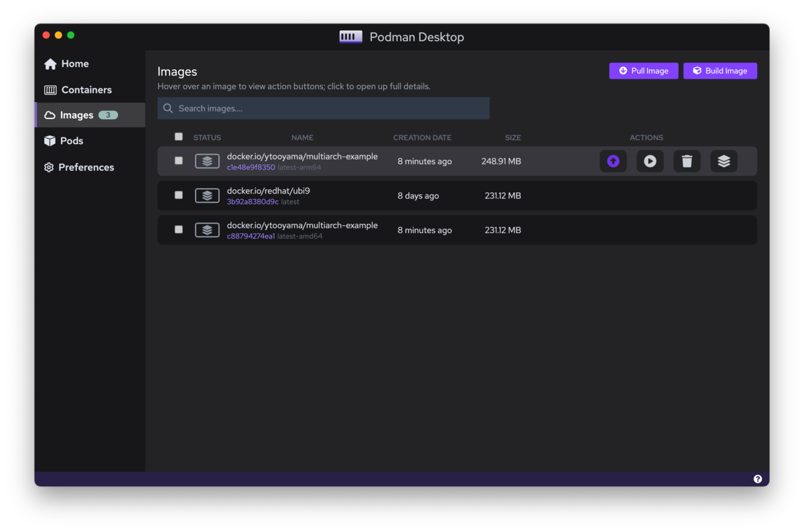The height and width of the screenshot is (532, 804).
Task: Push the multiarch-example arm64 image
Action: click(x=613, y=161)
